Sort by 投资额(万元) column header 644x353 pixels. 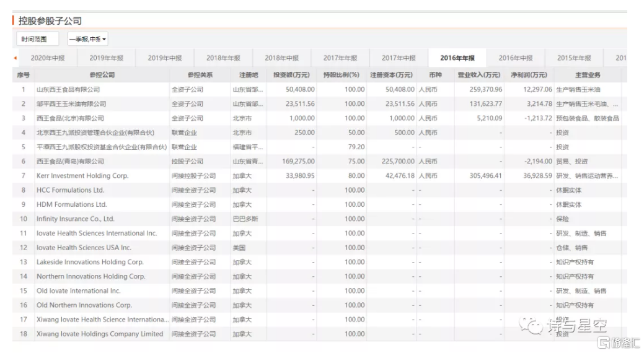click(291, 75)
